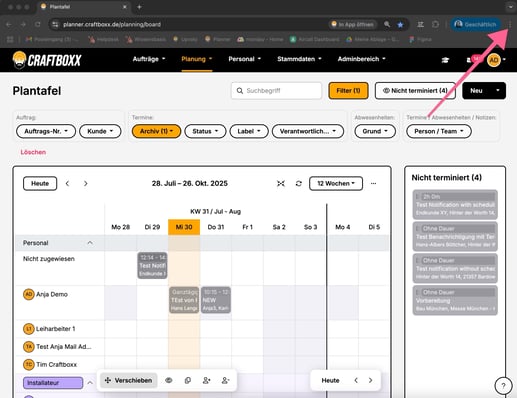Select the eye tool in floating toolbar
The width and height of the screenshot is (517, 398).
[x=169, y=380]
